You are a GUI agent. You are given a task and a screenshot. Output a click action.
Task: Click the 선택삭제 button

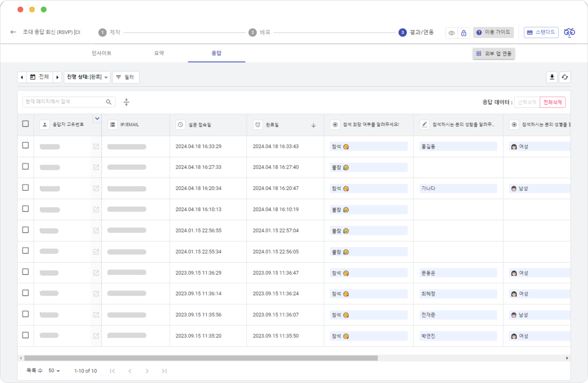[x=527, y=102]
